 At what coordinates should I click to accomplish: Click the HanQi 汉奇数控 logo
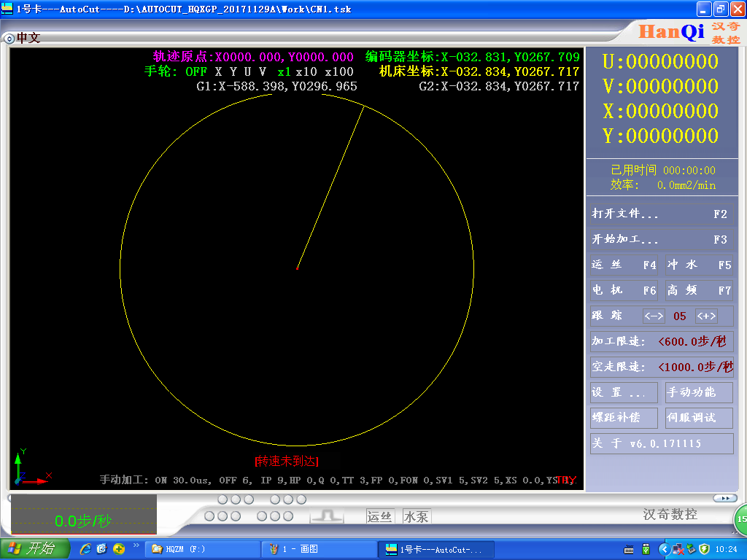[x=689, y=31]
